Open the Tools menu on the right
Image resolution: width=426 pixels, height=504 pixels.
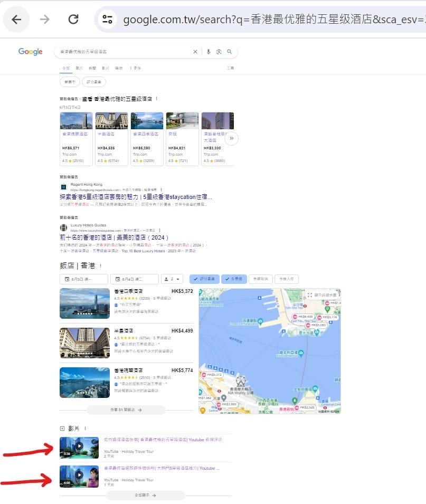coord(230,68)
